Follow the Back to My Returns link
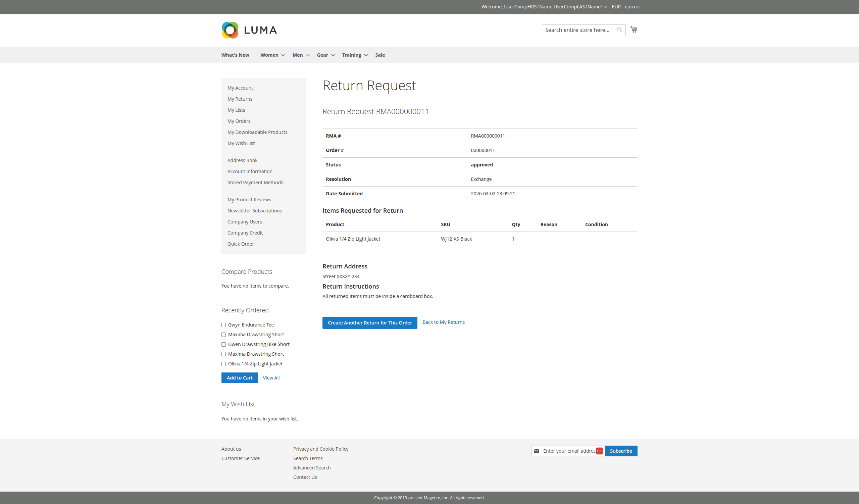 [443, 322]
